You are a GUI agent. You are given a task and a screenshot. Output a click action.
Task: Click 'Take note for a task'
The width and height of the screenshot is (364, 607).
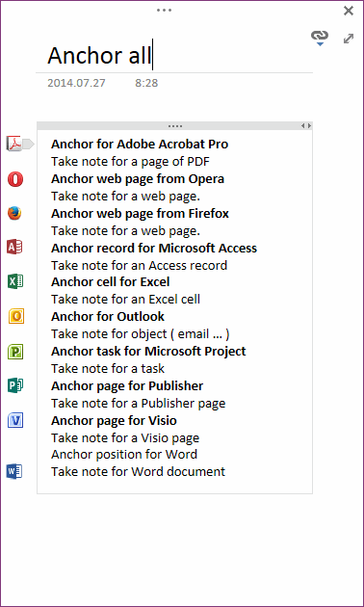(108, 368)
